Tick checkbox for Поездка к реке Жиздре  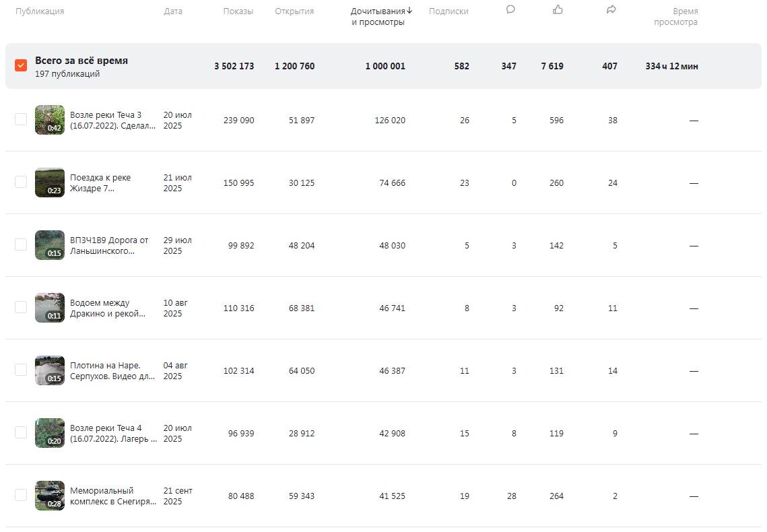coord(21,182)
